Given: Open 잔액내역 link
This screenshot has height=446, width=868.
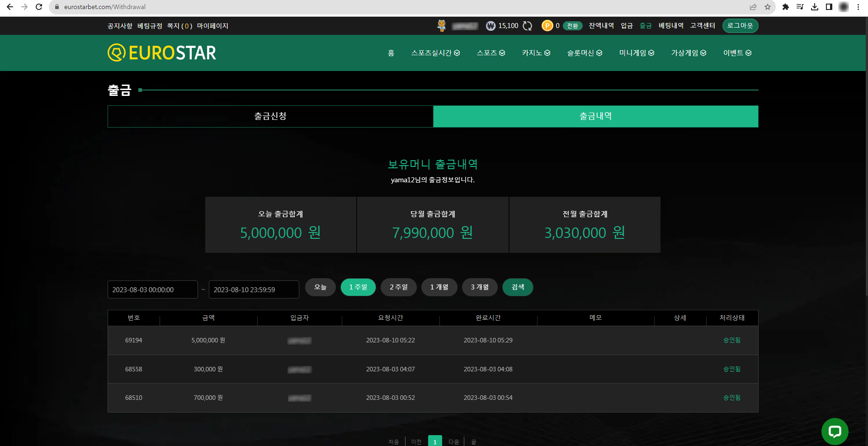Looking at the screenshot, I should click(x=601, y=26).
